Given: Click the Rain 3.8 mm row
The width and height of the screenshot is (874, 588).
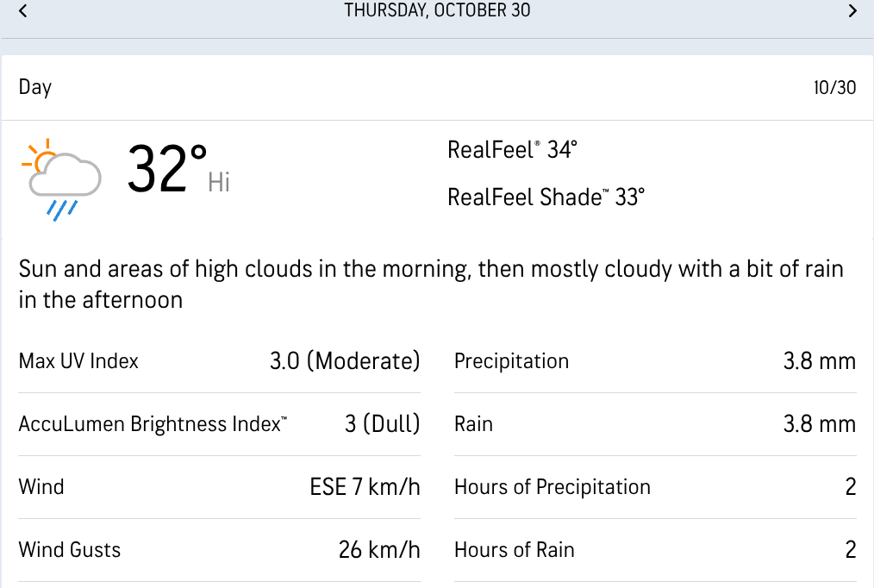Looking at the screenshot, I should (x=655, y=424).
